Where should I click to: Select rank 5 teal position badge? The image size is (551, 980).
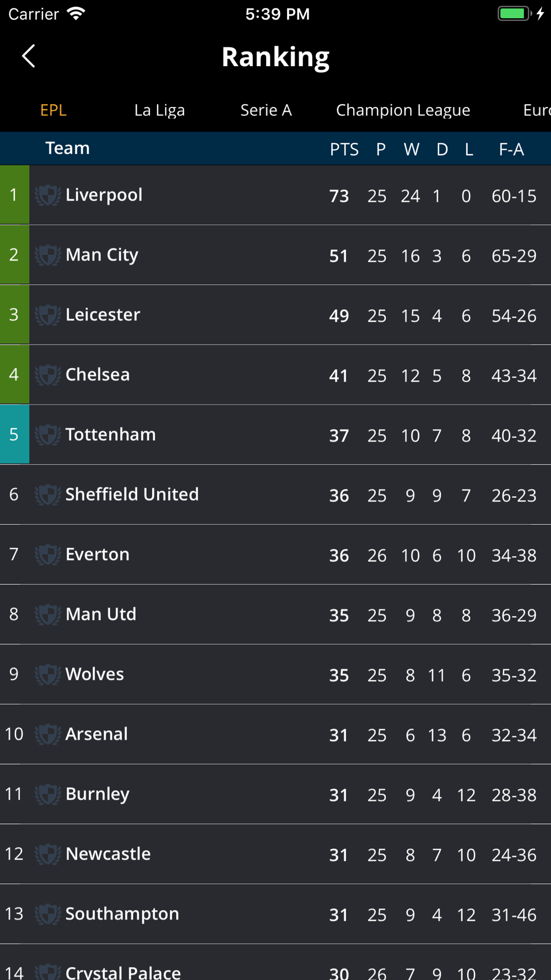(15, 434)
